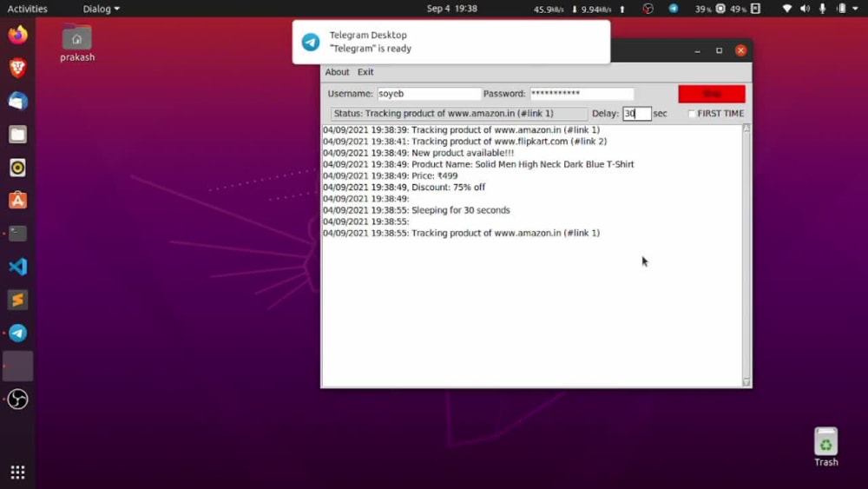868x489 pixels.
Task: Select the running Dialog app dock slot
Action: point(17,366)
